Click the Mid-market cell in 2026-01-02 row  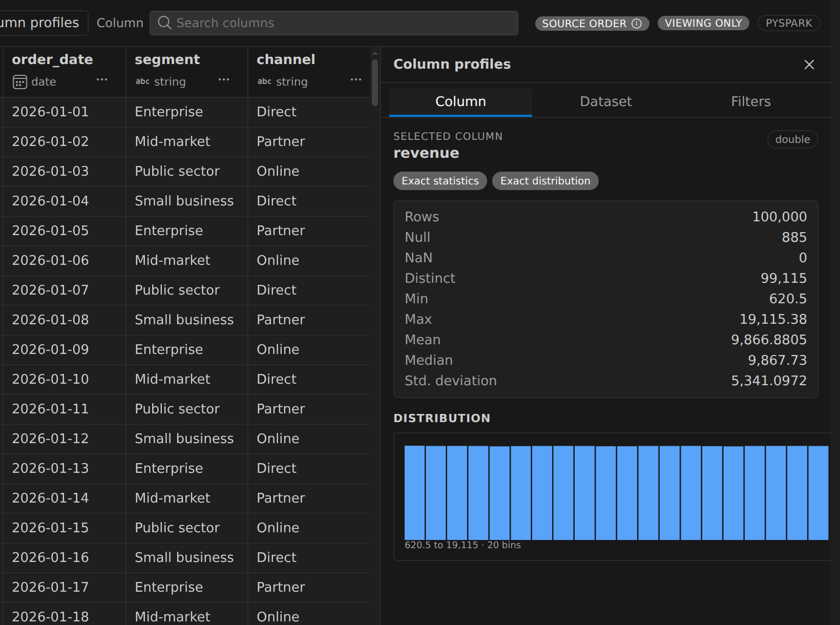[187, 141]
